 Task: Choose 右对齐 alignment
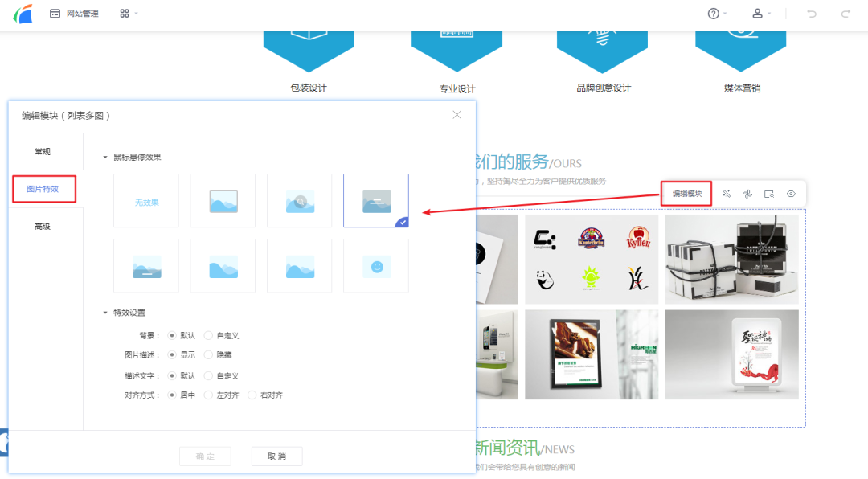(x=252, y=395)
